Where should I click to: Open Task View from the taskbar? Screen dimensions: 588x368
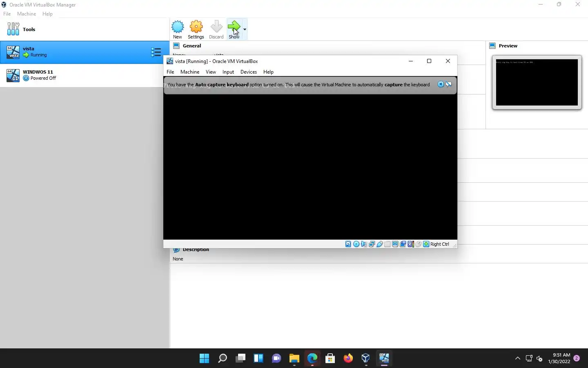pyautogui.click(x=241, y=359)
